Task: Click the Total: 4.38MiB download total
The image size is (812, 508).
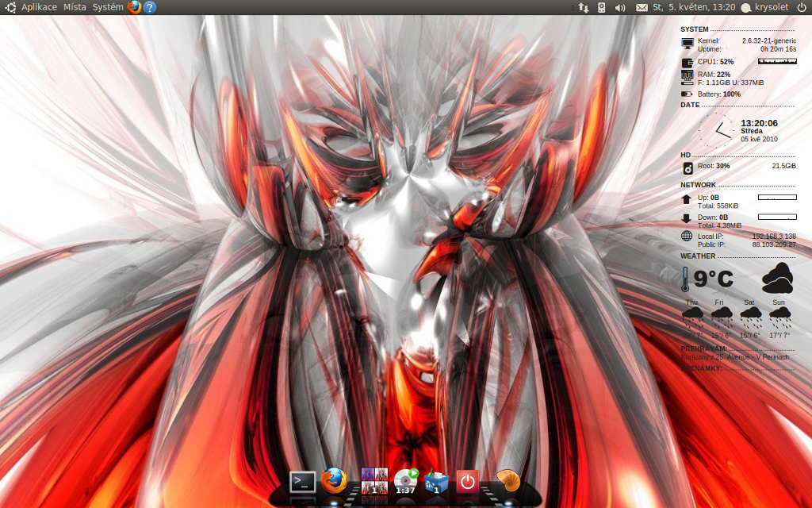Action: point(719,225)
